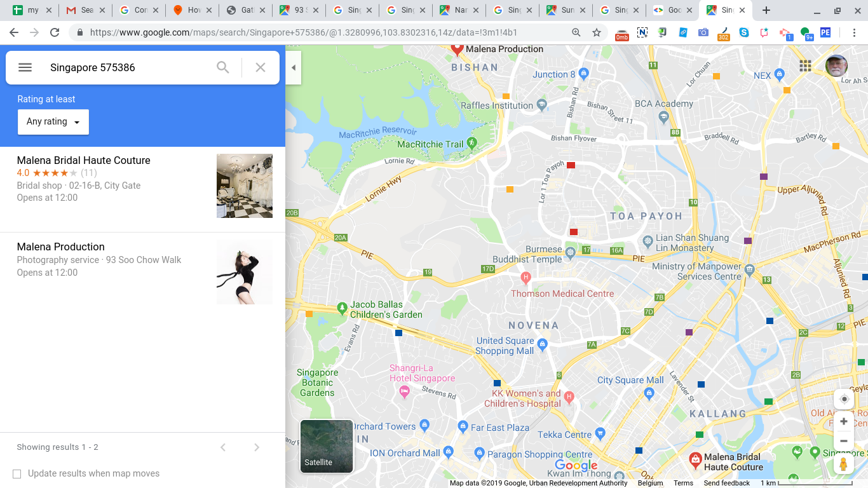Image resolution: width=868 pixels, height=488 pixels.
Task: Click the 0mb extension icon
Action: pyautogui.click(x=621, y=34)
